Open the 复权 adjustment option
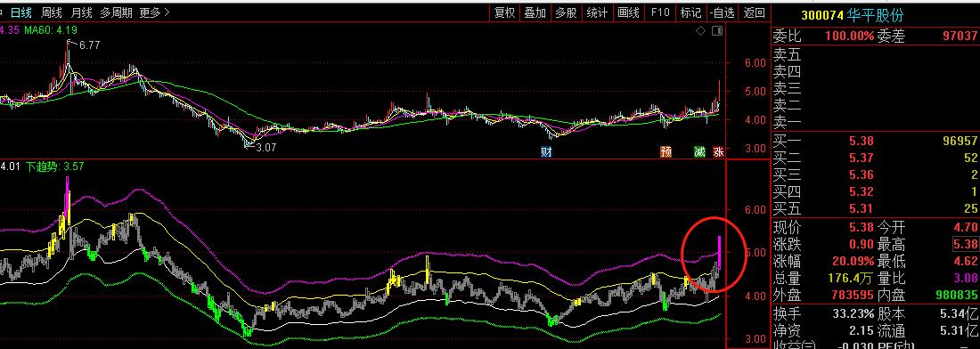980x349 pixels. (x=504, y=12)
